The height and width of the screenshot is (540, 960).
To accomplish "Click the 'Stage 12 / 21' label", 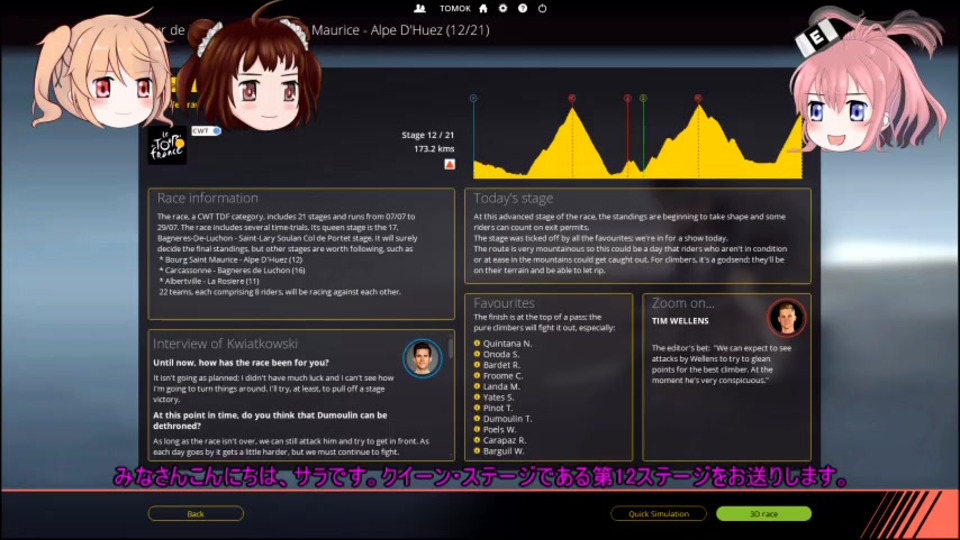I will click(x=428, y=135).
